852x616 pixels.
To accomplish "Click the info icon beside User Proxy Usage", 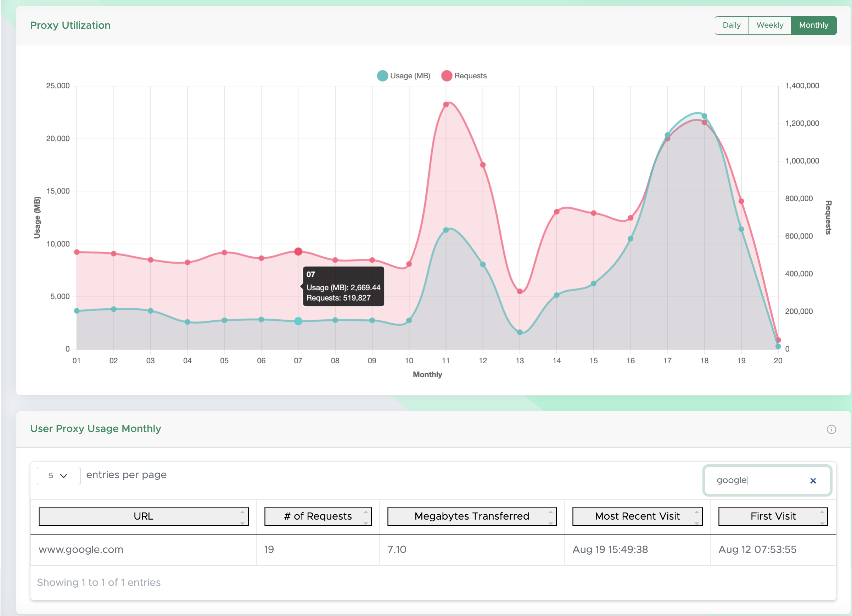I will (x=831, y=429).
